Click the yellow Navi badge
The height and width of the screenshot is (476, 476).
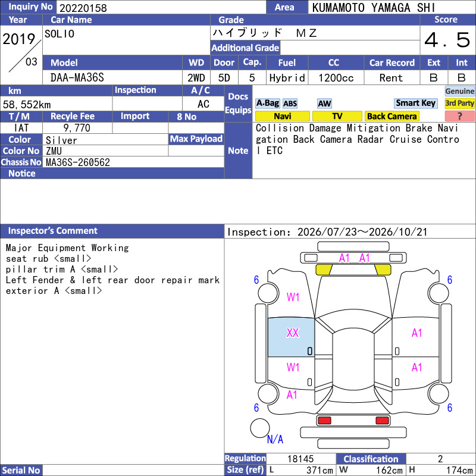point(282,116)
